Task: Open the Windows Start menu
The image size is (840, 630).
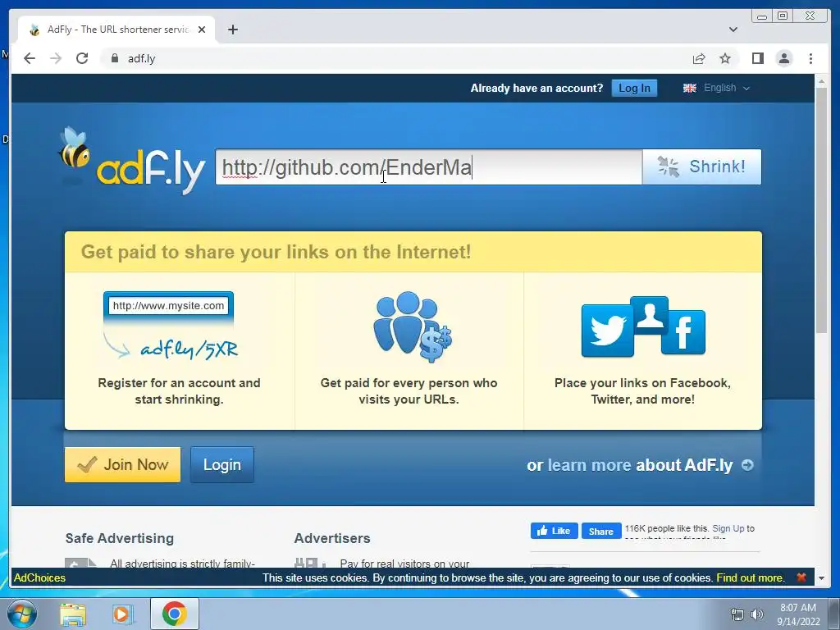Action: tap(21, 614)
